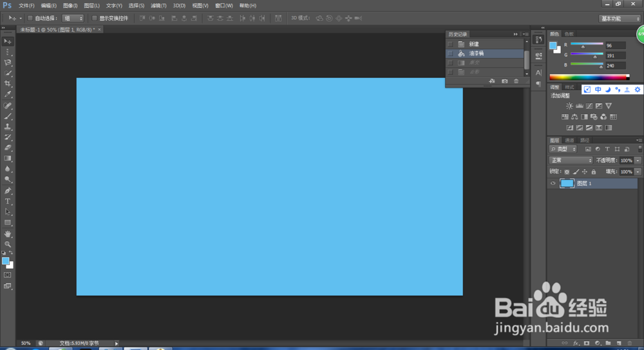Open the 窗口(W) menu
Screen dimensions: 644x350
pyautogui.click(x=224, y=6)
